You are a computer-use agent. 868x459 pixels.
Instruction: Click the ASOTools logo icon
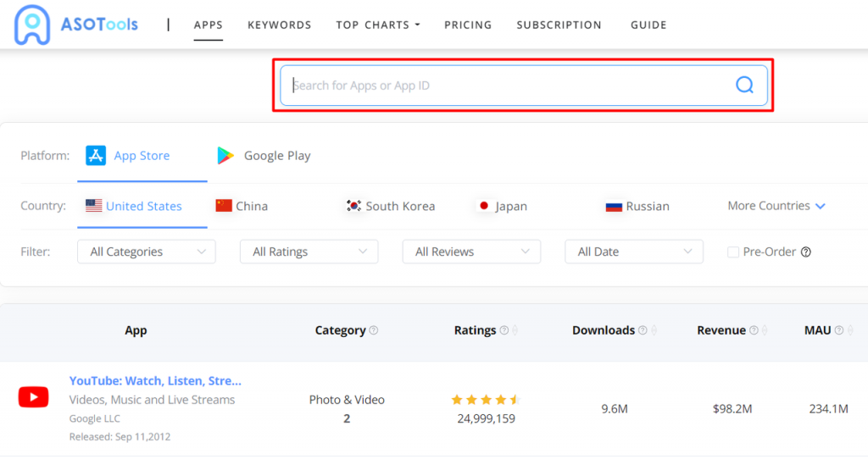click(x=32, y=25)
